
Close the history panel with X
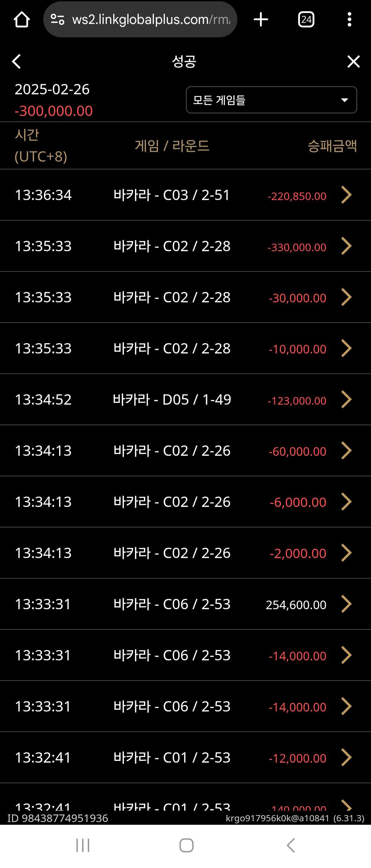[353, 62]
